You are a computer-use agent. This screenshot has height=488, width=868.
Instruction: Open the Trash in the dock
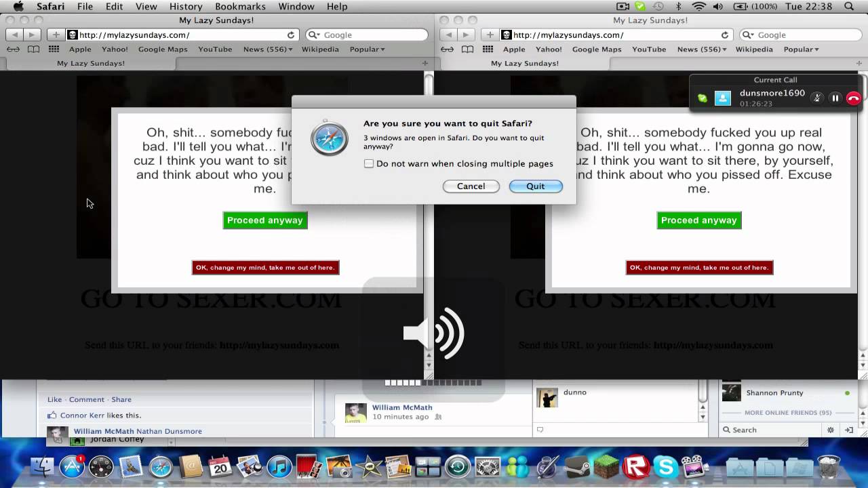tap(829, 467)
